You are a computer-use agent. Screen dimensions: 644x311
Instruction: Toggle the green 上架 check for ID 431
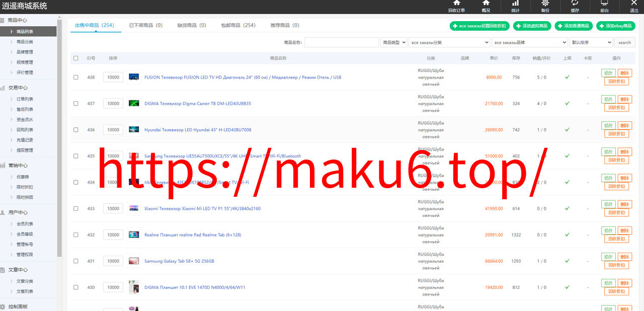click(x=567, y=261)
